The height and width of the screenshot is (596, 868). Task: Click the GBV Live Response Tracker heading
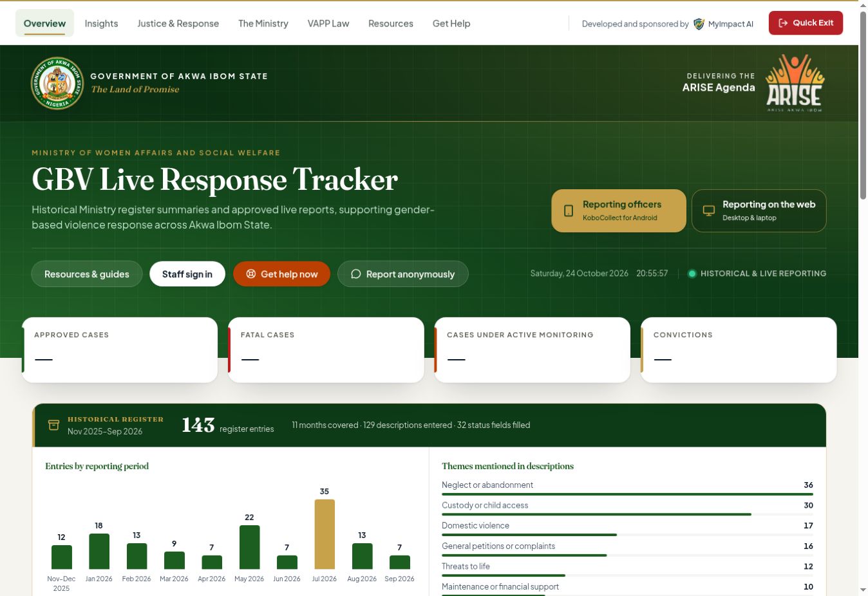pyautogui.click(x=215, y=180)
